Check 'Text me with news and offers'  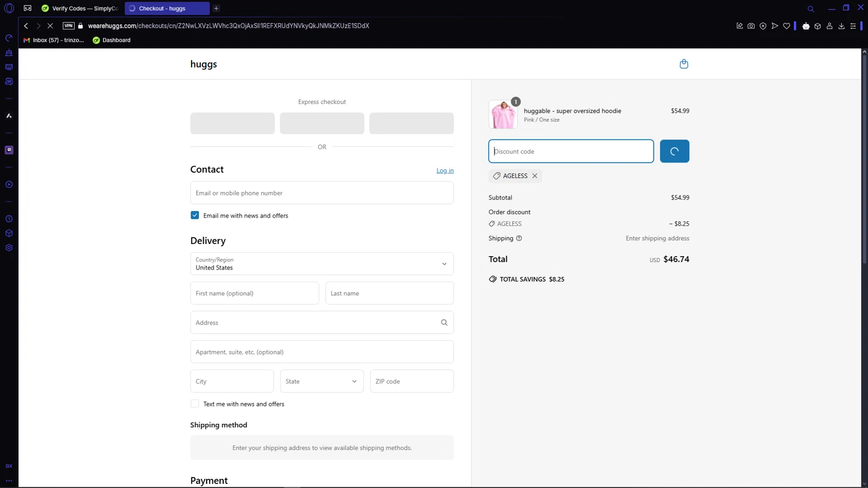195,404
